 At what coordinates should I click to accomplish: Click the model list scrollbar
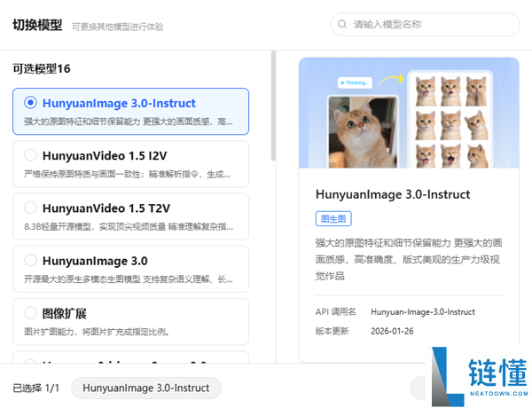pos(273,106)
